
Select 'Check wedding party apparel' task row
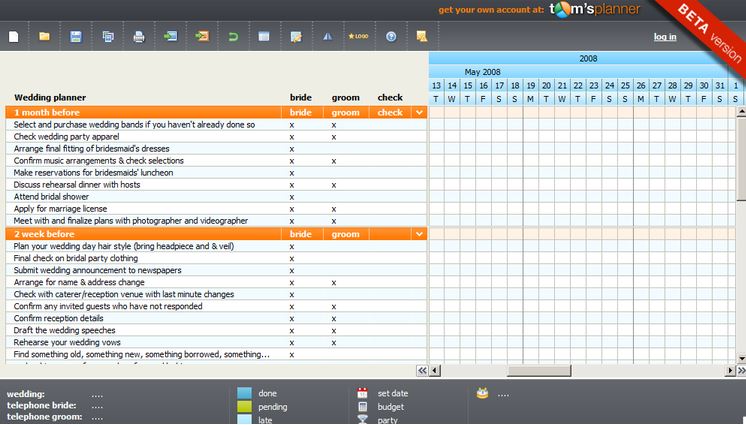216,137
